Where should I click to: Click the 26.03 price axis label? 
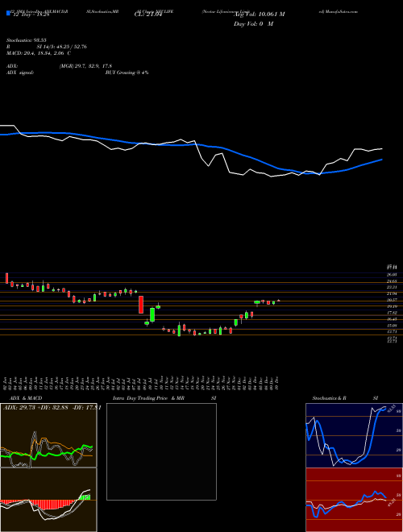click(392, 274)
